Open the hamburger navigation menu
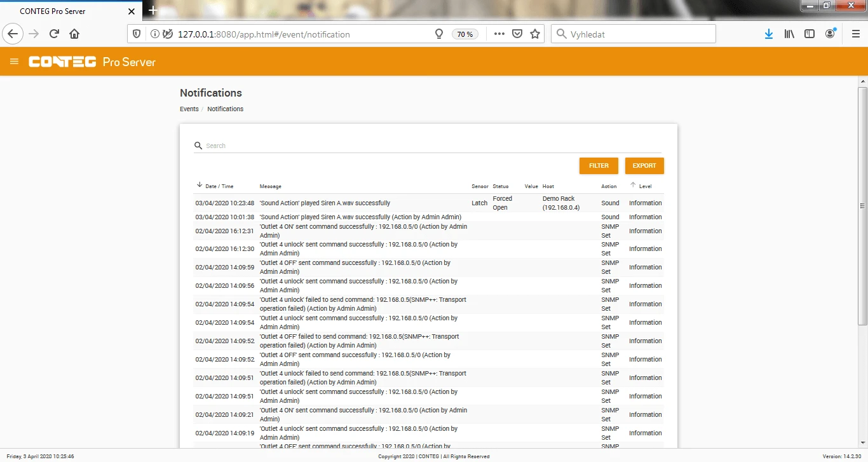Image resolution: width=868 pixels, height=462 pixels. coord(14,62)
